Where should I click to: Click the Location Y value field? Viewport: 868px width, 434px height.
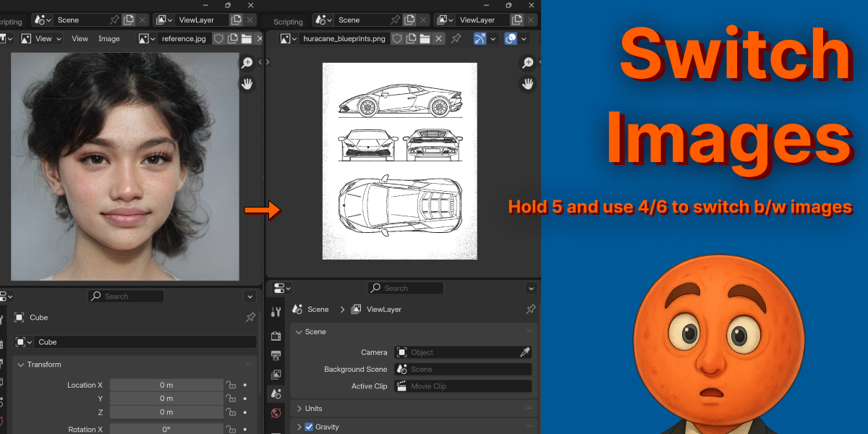[x=166, y=399]
